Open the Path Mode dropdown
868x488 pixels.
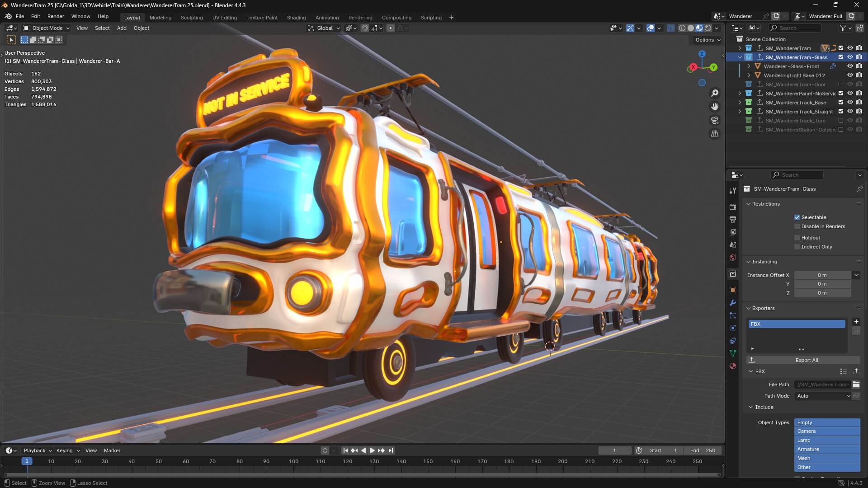822,396
